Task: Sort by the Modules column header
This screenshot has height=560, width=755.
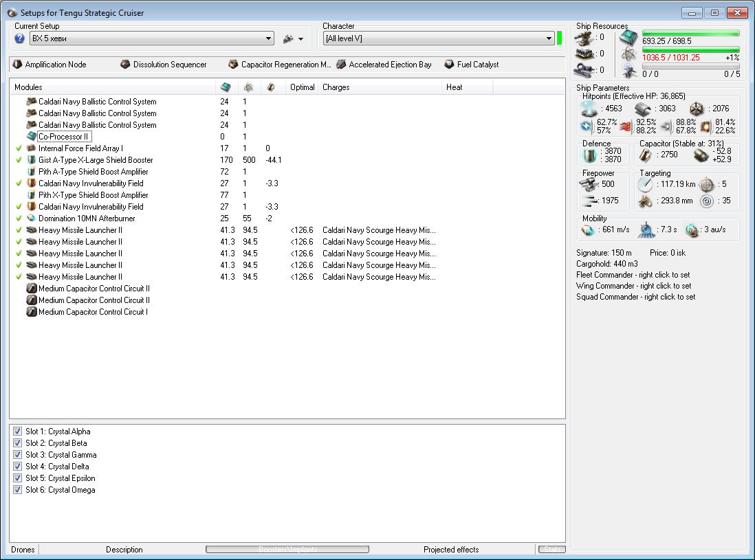Action: (x=113, y=87)
